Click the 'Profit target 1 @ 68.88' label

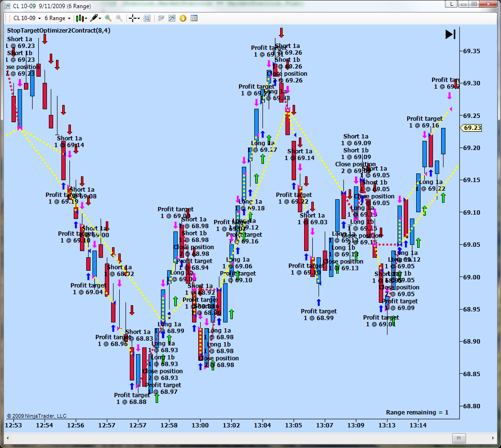pos(132,399)
